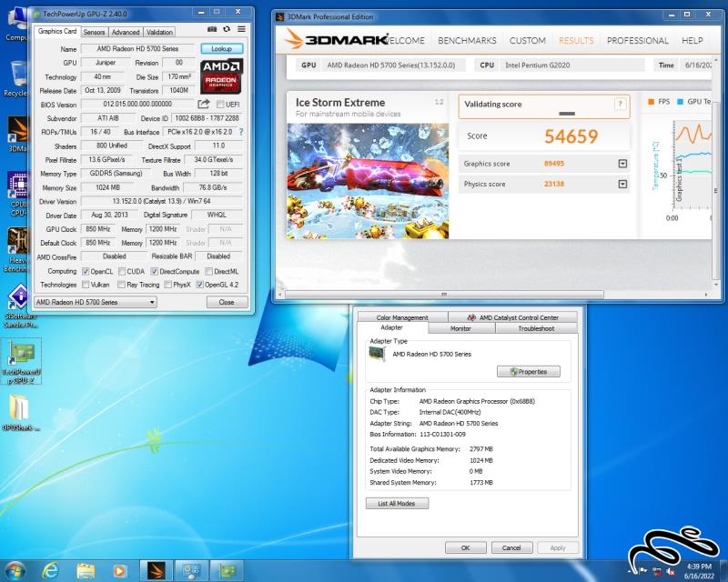Select the Recycle Bin desktop icon
The image size is (728, 582).
16,78
